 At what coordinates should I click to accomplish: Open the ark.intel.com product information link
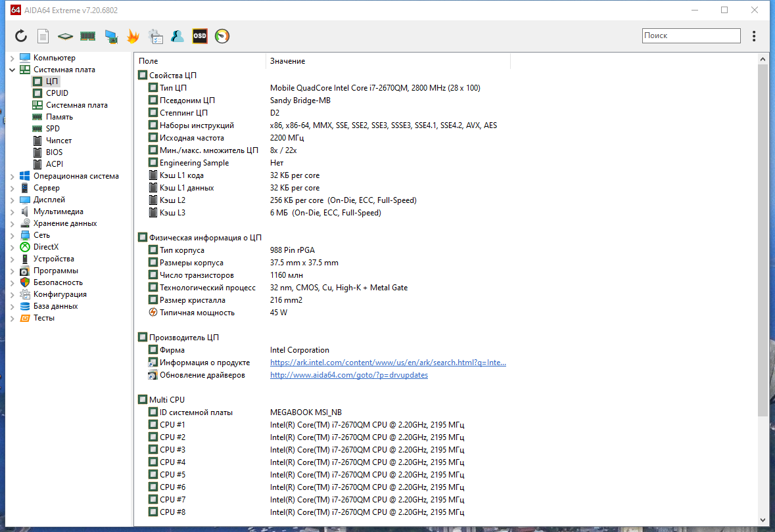pos(388,363)
